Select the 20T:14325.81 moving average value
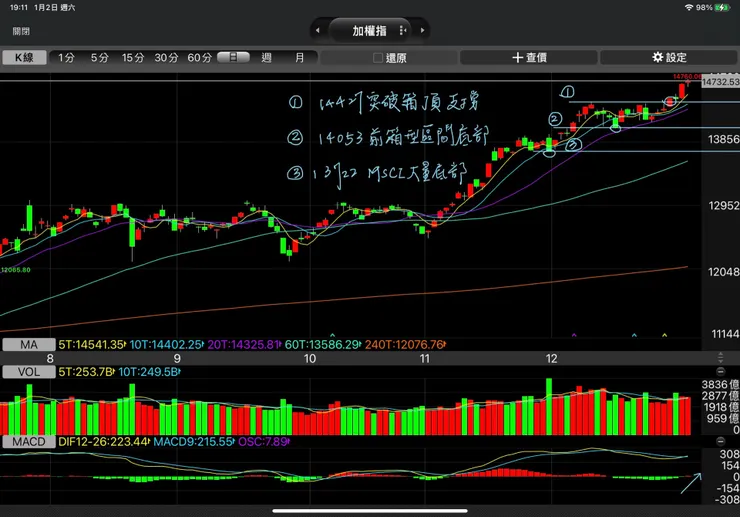This screenshot has width=740, height=517. tap(244, 345)
